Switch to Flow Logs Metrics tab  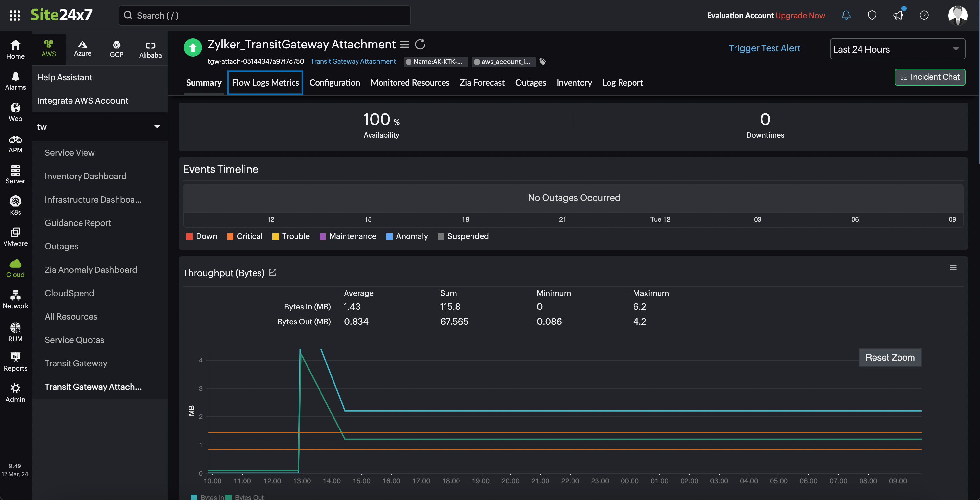click(x=265, y=83)
